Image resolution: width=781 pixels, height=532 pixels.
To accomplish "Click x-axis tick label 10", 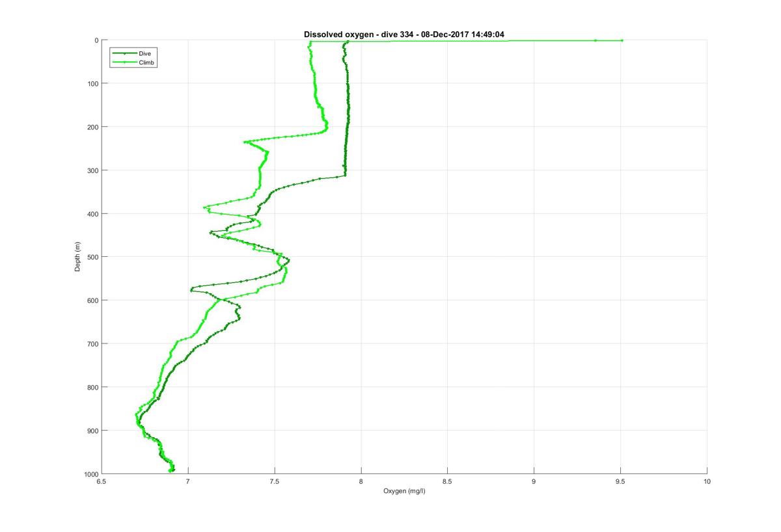I will tap(707, 481).
